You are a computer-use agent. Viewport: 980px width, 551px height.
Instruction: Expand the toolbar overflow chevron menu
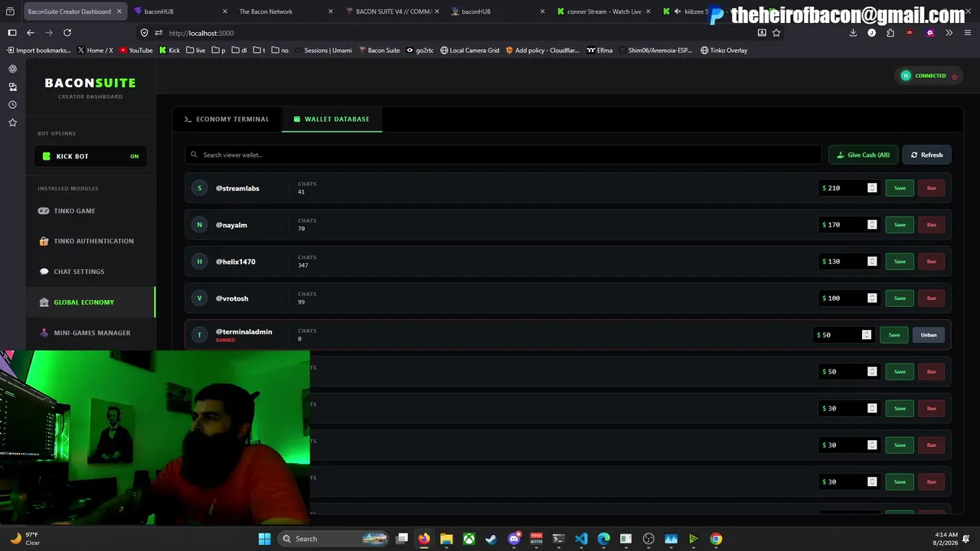tap(949, 33)
